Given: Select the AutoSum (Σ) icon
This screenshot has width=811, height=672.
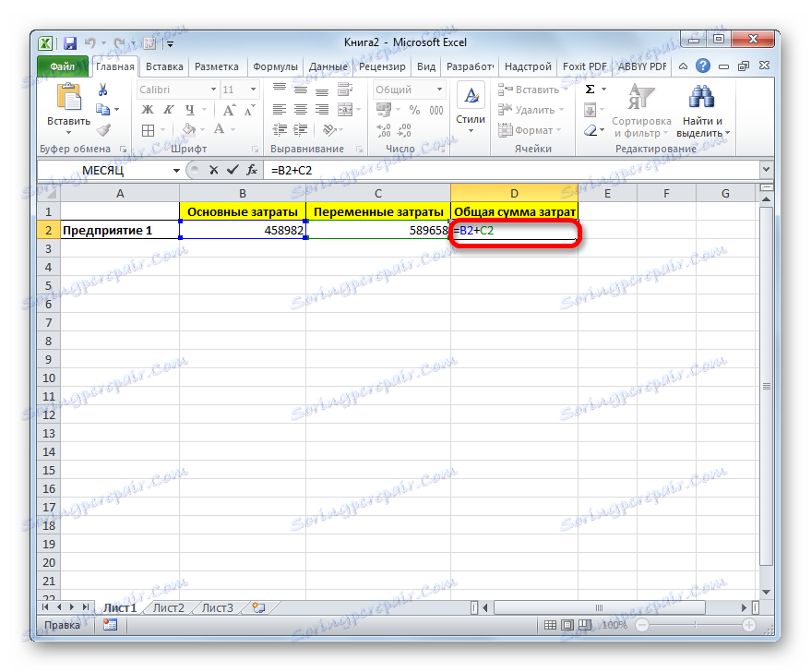Looking at the screenshot, I should coord(588,89).
